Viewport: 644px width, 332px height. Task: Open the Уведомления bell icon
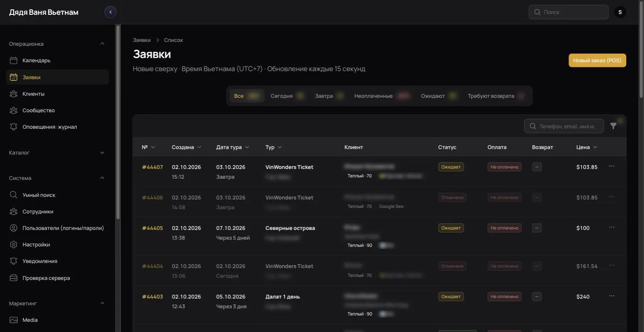pos(14,261)
